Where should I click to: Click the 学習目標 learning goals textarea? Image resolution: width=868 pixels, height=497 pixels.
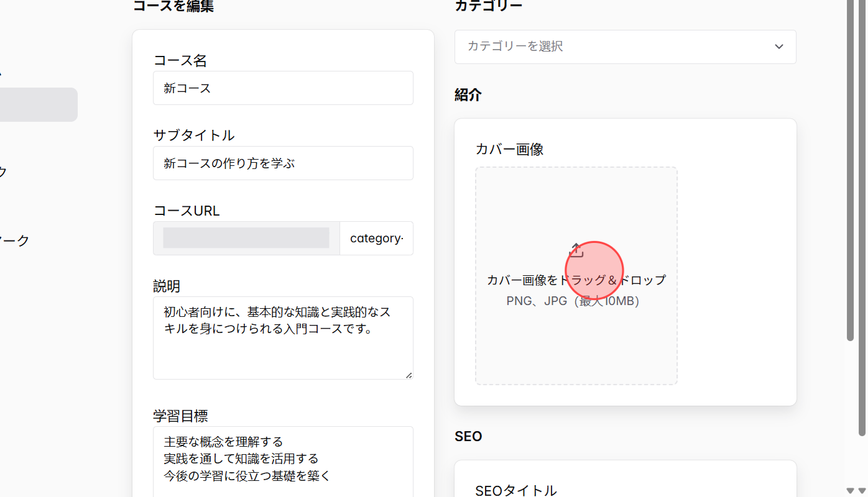[x=283, y=460]
